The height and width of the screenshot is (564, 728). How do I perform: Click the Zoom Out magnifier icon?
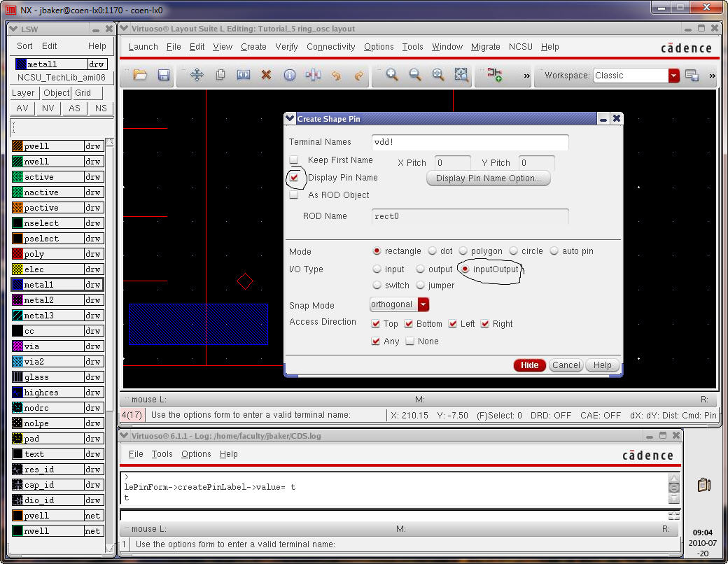pyautogui.click(x=415, y=76)
